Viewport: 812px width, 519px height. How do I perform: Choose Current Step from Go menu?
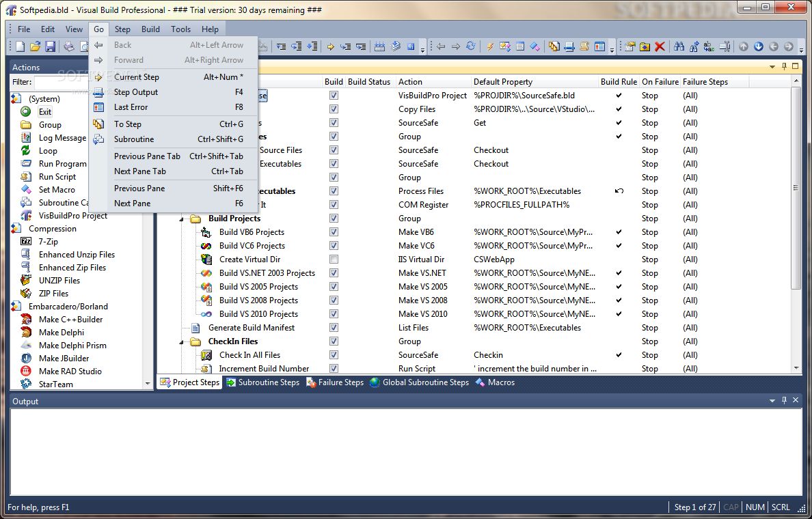click(173, 76)
